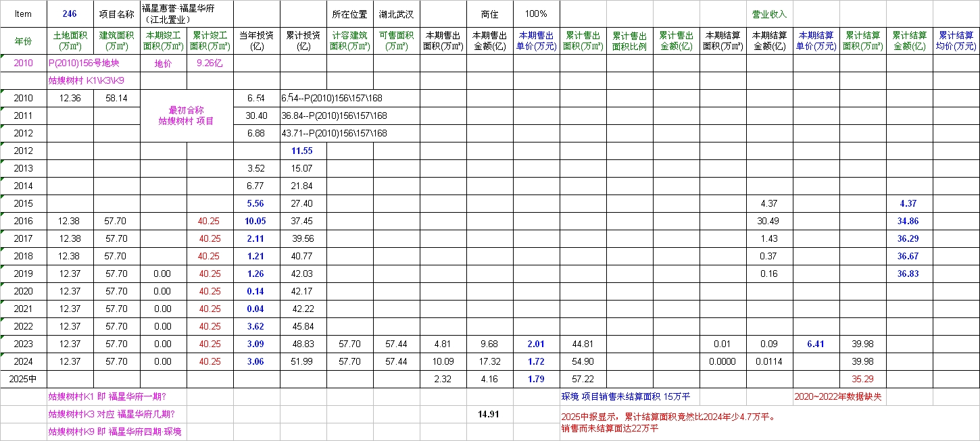This screenshot has width=980, height=441.
Task: Click the 2023 settlement unit price '6.41'
Action: click(x=816, y=344)
